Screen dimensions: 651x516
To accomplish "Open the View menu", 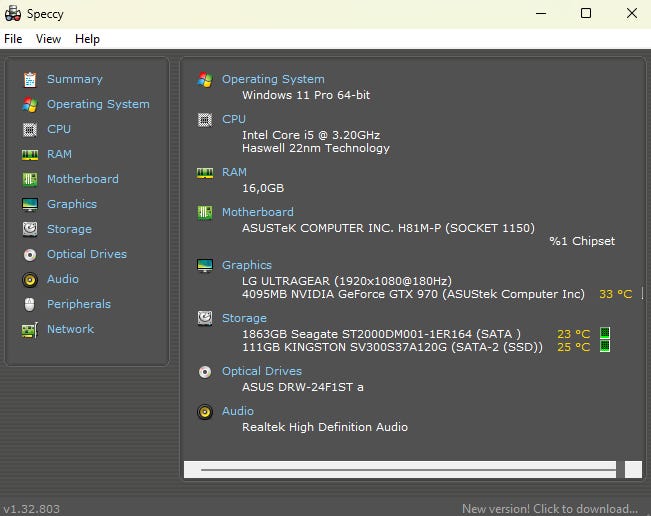I will 48,39.
